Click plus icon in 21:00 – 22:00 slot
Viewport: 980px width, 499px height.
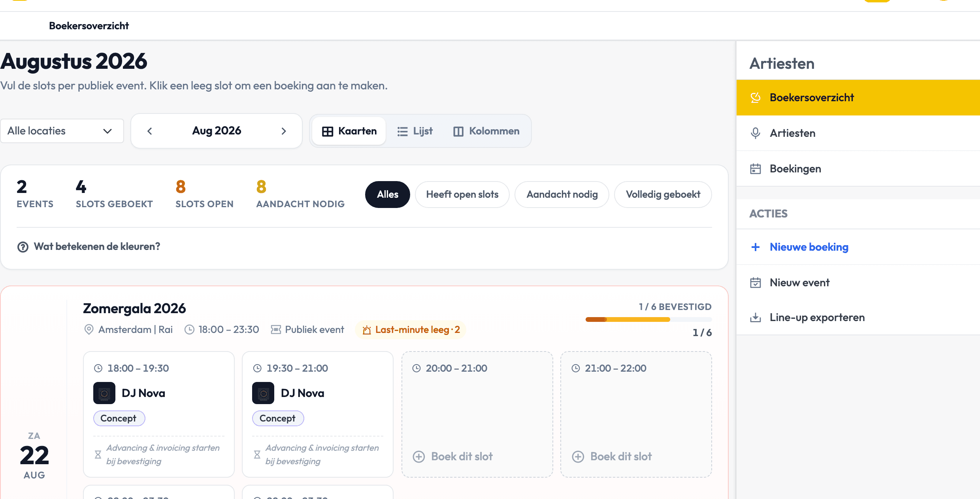[578, 457]
